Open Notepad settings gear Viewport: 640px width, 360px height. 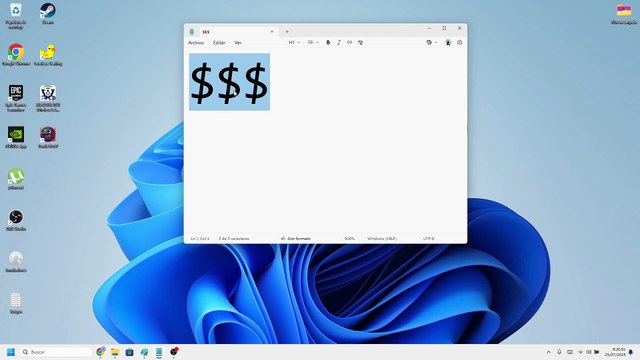[460, 42]
